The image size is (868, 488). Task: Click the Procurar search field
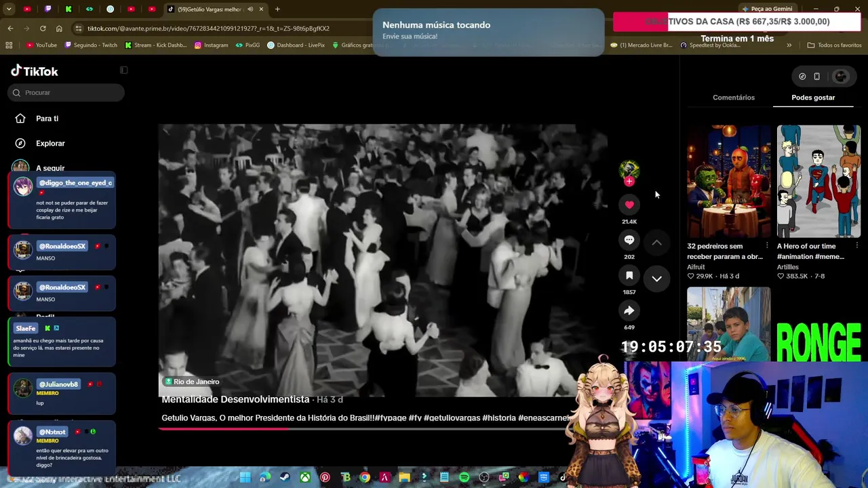66,93
